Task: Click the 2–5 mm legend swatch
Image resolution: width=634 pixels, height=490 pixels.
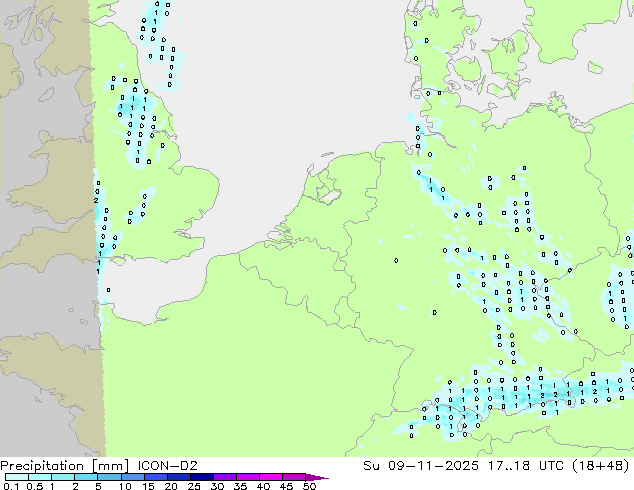Action: tap(86, 477)
